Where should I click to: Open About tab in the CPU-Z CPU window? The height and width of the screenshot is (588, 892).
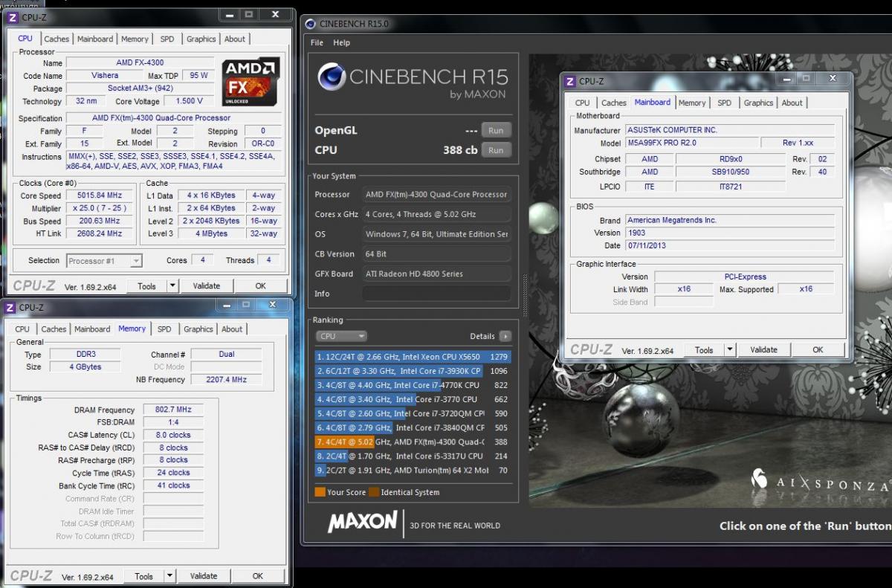235,39
